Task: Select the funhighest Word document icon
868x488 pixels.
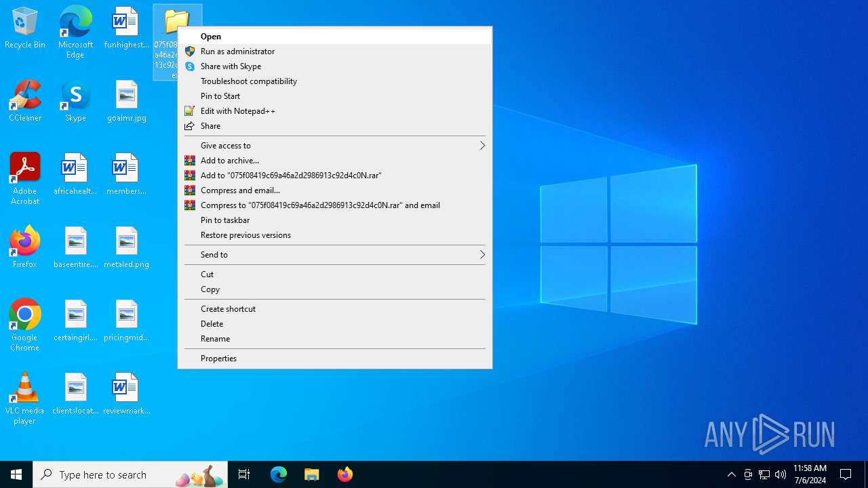Action: pos(126,28)
